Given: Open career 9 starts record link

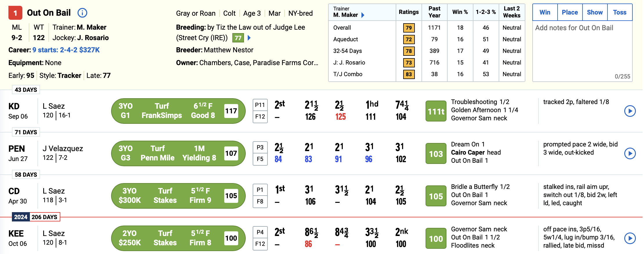Looking at the screenshot, I should [66, 50].
